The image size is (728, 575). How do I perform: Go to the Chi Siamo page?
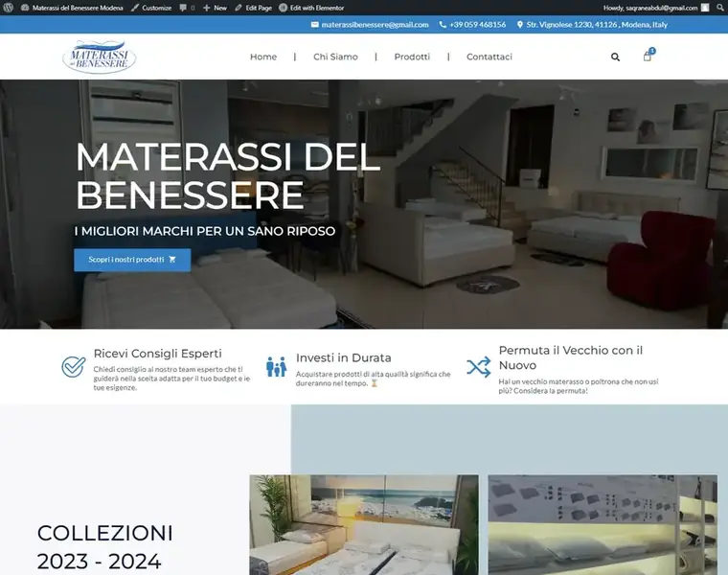[335, 57]
